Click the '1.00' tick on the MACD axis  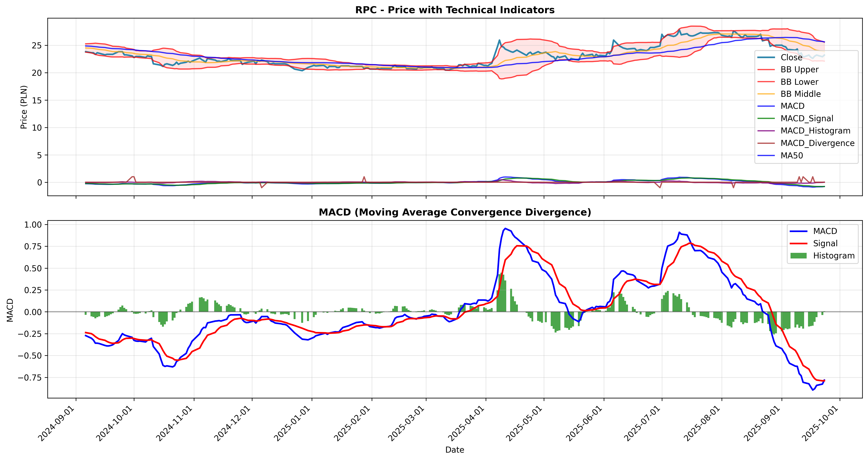33,225
